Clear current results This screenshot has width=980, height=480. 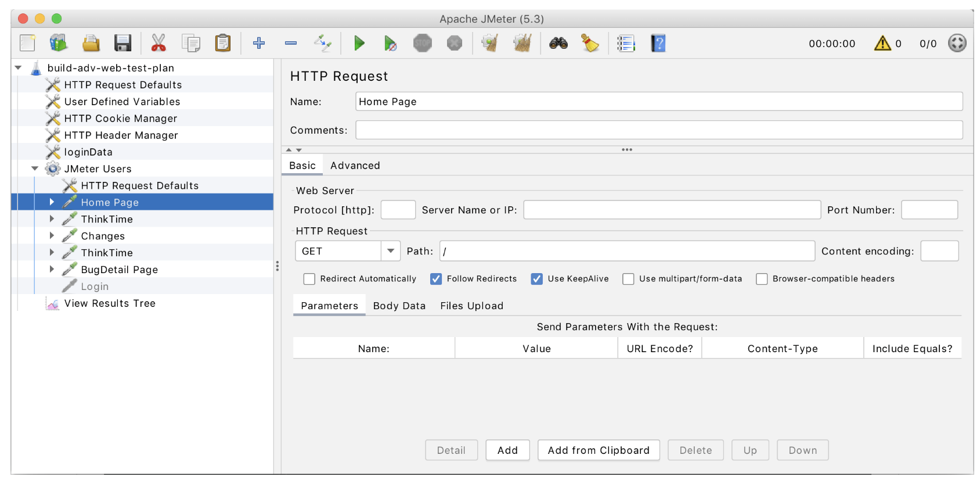coord(490,43)
